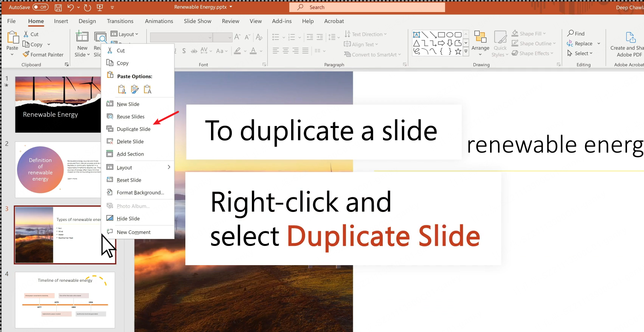The height and width of the screenshot is (332, 644).
Task: Click the Save icon in title bar
Action: point(58,7)
